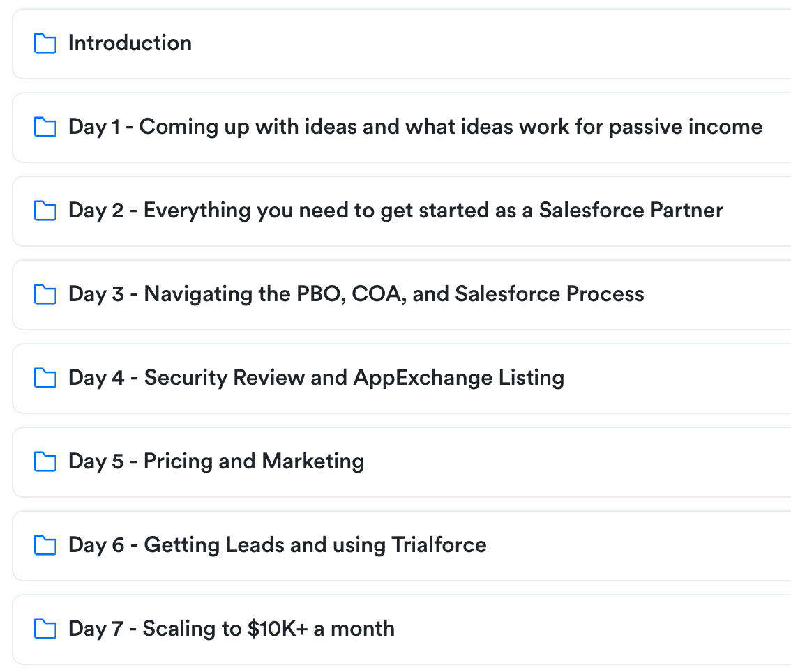Click the Day 3 folder icon

[x=45, y=295]
